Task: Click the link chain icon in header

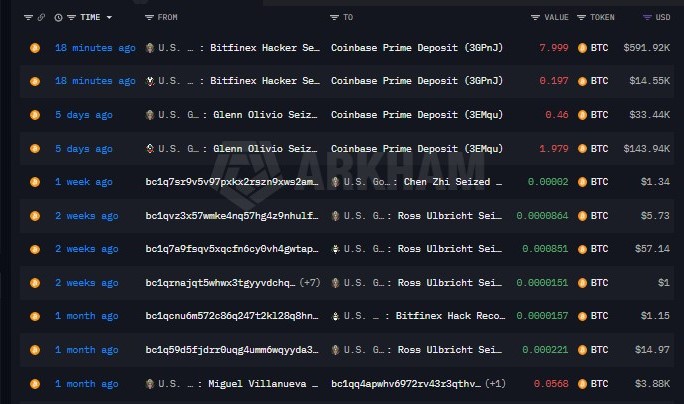Action: point(41,17)
